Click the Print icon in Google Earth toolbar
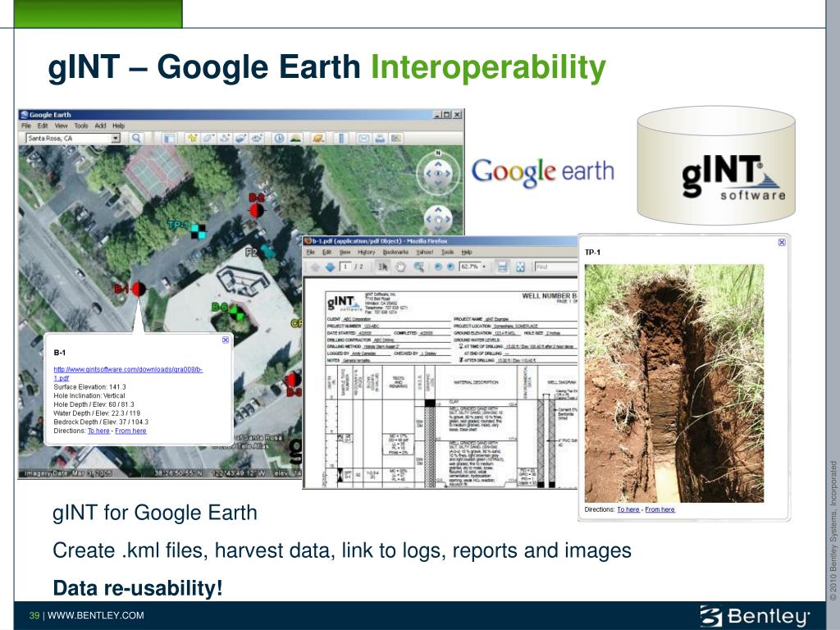Image resolution: width=840 pixels, height=630 pixels. [380, 138]
